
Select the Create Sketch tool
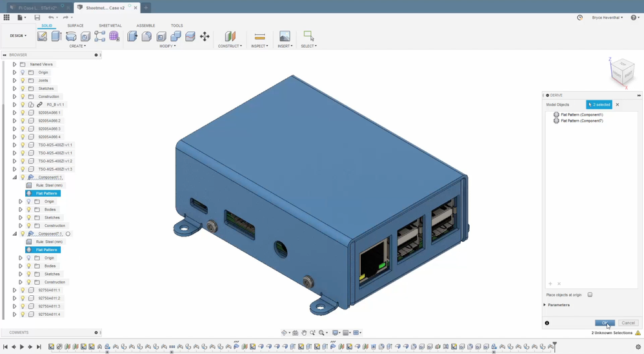pyautogui.click(x=42, y=36)
